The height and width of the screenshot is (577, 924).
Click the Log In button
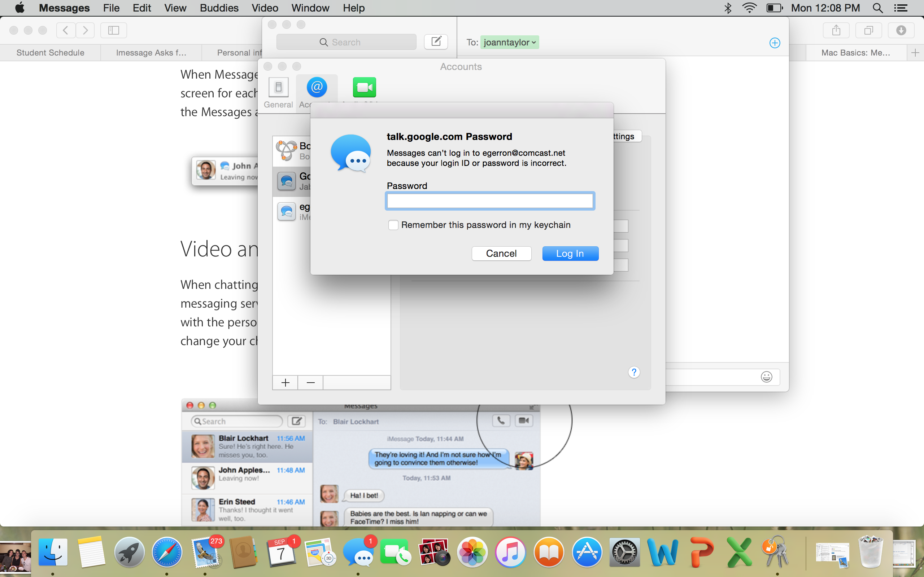pos(570,254)
